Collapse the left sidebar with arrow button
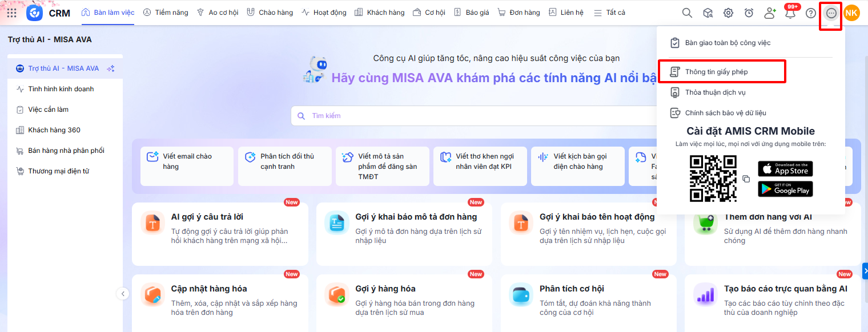 click(x=123, y=294)
